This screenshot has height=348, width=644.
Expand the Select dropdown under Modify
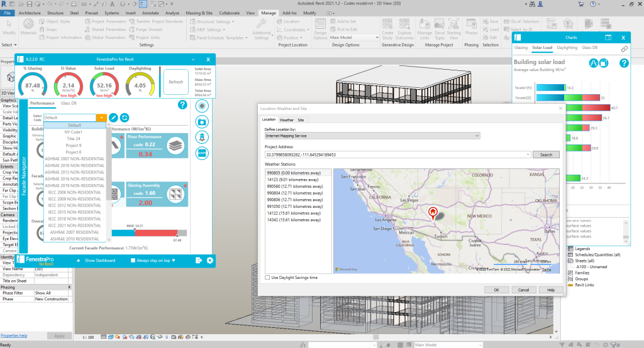(x=9, y=45)
